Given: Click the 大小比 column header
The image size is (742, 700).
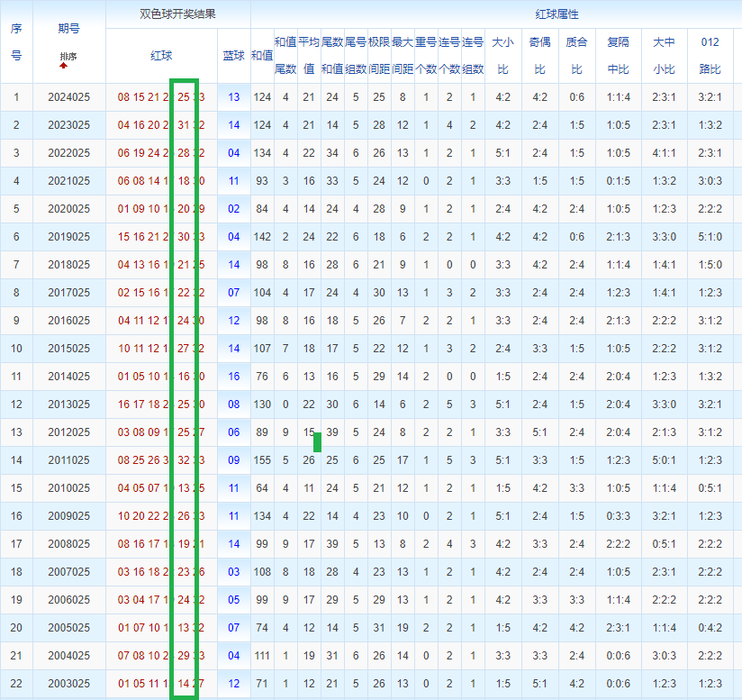Looking at the screenshot, I should (502, 56).
